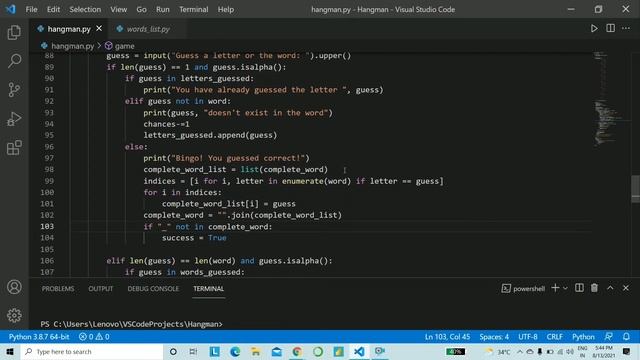The height and width of the screenshot is (360, 640).
Task: Open the Explorer view in activity bar
Action: pos(14,32)
